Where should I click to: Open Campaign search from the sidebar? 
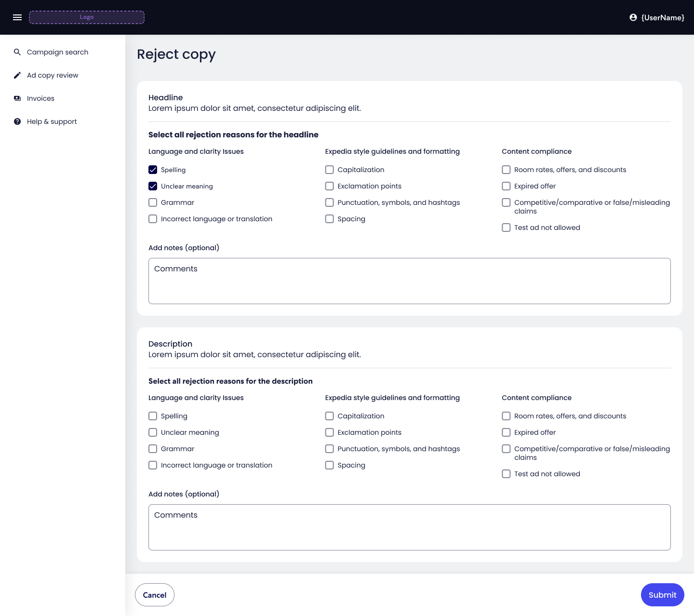pos(57,52)
